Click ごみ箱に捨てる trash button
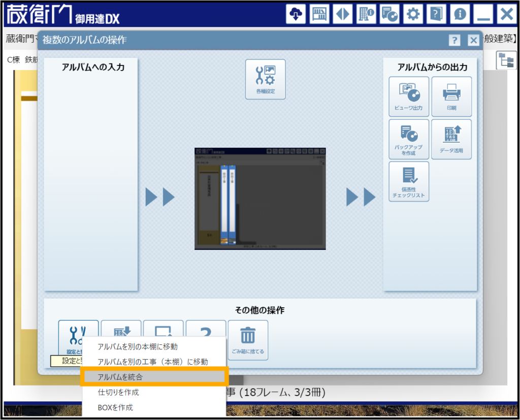Image resolution: width=520 pixels, height=420 pixels. (248, 340)
